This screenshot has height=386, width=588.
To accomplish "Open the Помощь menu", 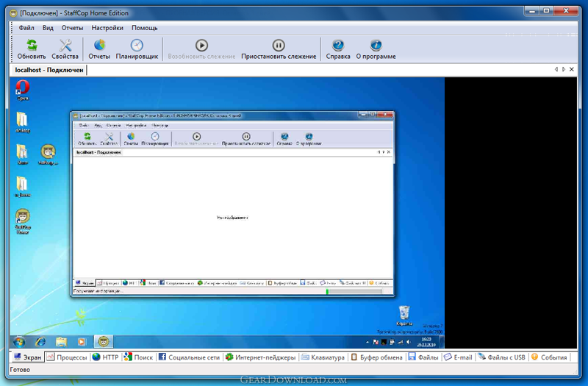I will (144, 28).
